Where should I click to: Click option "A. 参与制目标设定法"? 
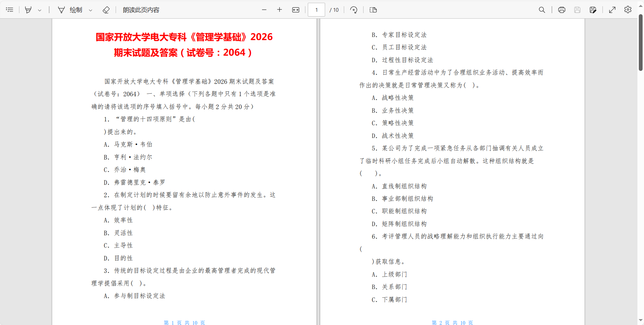134,296
